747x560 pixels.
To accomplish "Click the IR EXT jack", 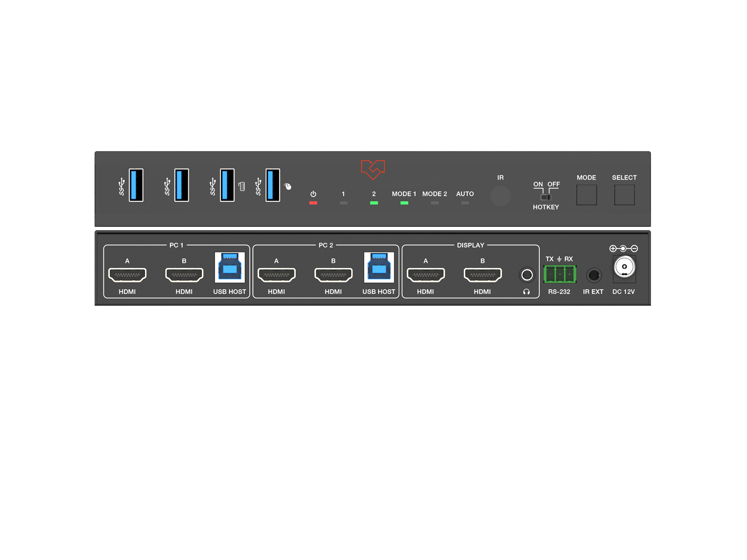I will pyautogui.click(x=594, y=275).
